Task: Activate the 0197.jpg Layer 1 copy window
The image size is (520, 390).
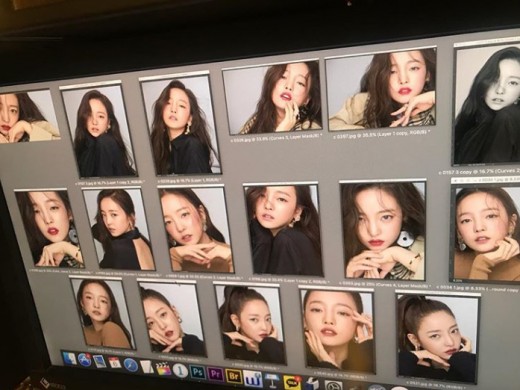Action: [381, 89]
